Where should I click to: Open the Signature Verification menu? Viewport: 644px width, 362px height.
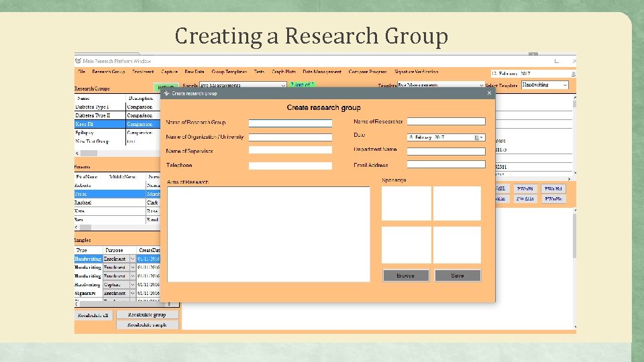416,72
